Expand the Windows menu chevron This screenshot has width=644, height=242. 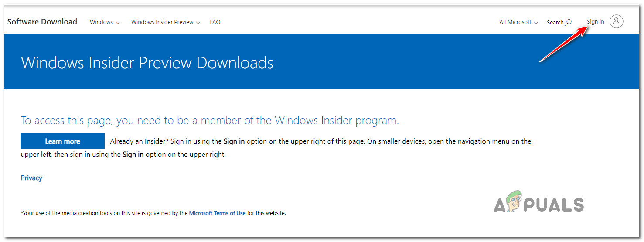pos(118,23)
